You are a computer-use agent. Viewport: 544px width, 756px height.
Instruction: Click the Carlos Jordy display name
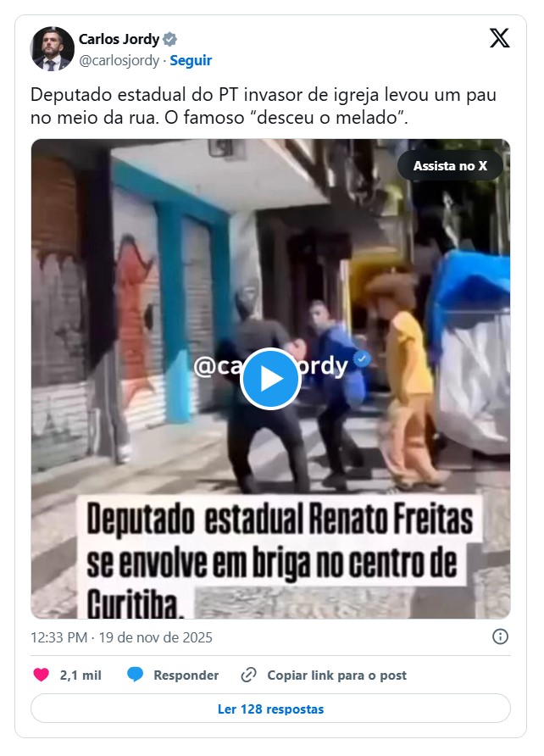tap(119, 39)
